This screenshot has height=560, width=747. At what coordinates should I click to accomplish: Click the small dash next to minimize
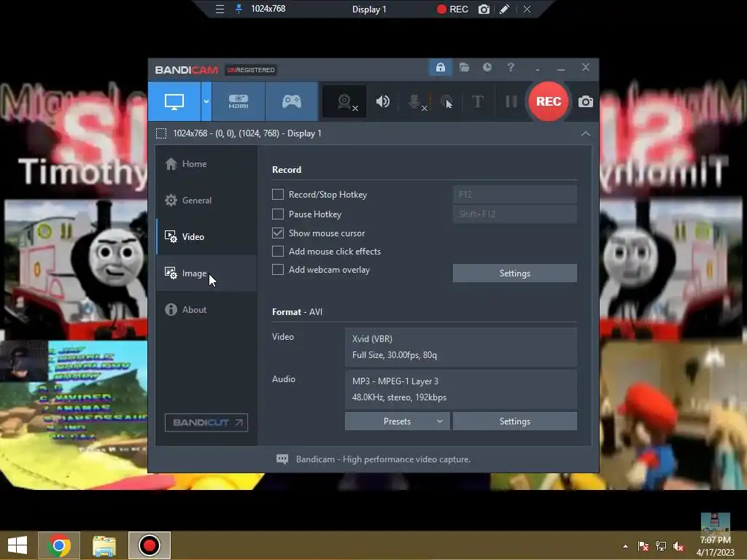pos(538,70)
